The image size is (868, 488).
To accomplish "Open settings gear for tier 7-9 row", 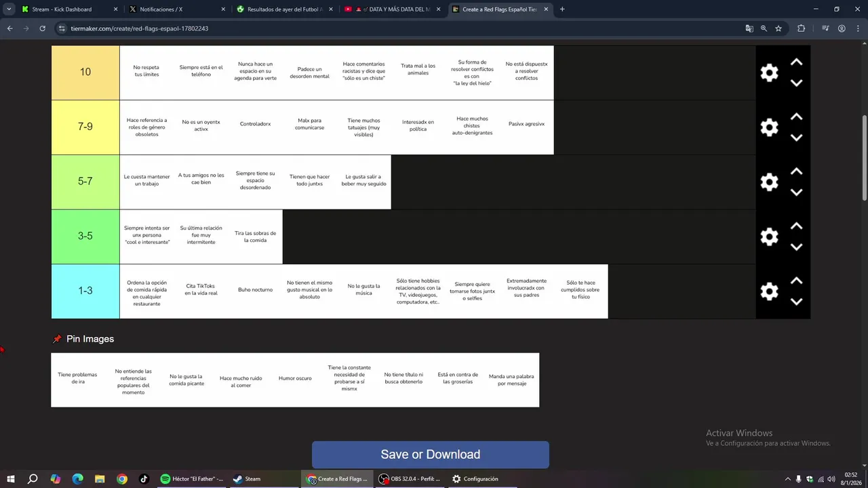I will point(769,127).
